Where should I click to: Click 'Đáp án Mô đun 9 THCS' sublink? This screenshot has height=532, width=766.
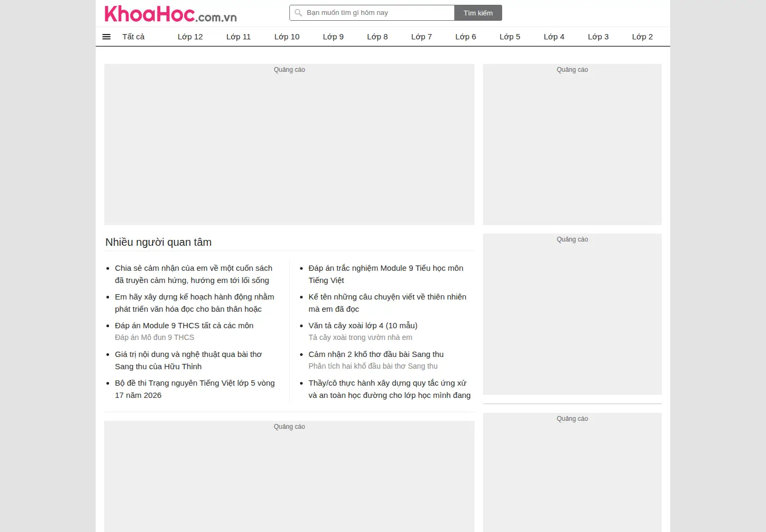point(154,337)
